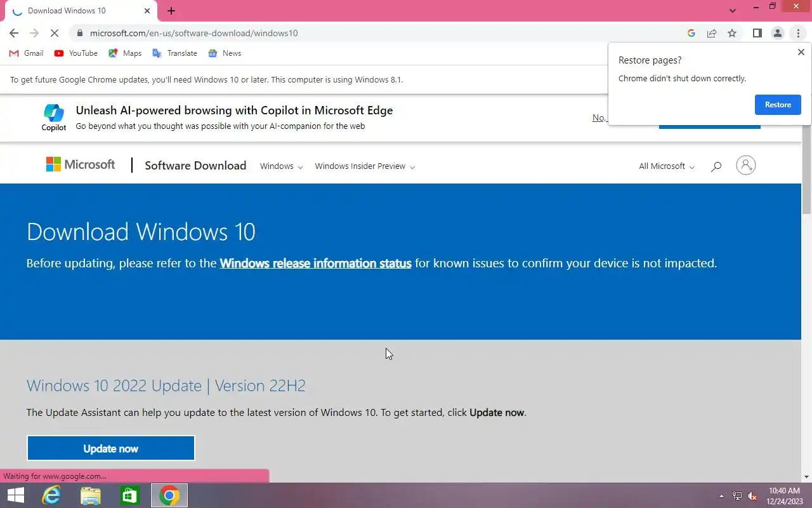Click the Copilot logo in banner
812x508 pixels.
[x=54, y=117]
